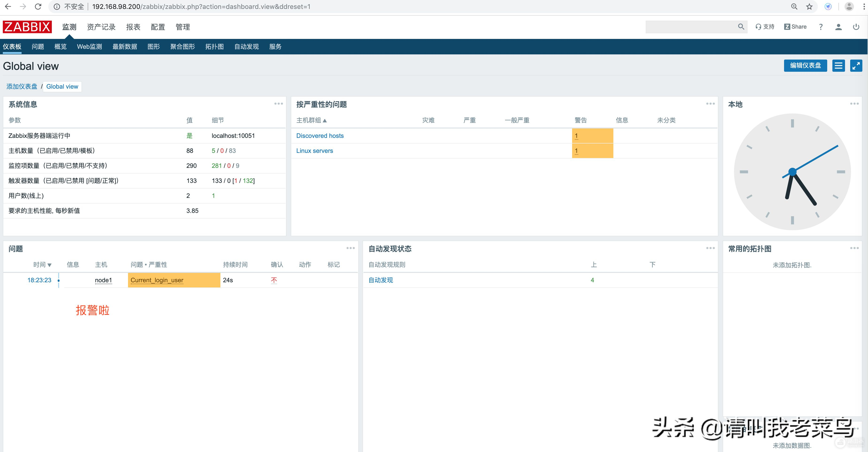Click the search magnifier icon

tap(741, 26)
